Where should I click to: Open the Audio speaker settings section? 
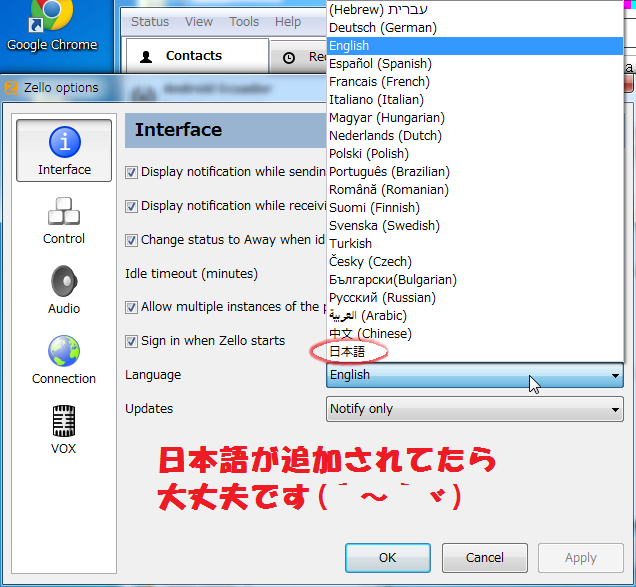coord(64,290)
